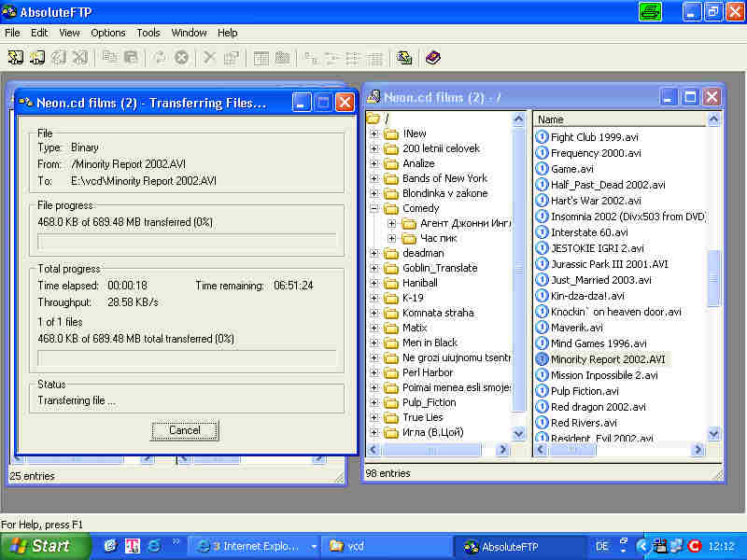Click the Men in Black folder icon
Screen dimensions: 747x560
click(x=391, y=343)
